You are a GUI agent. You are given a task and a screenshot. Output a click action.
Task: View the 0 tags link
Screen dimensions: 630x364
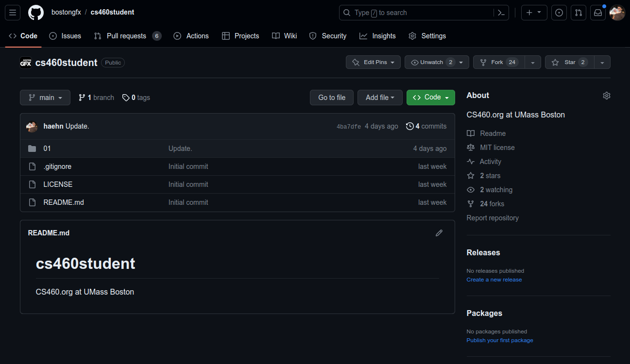136,98
